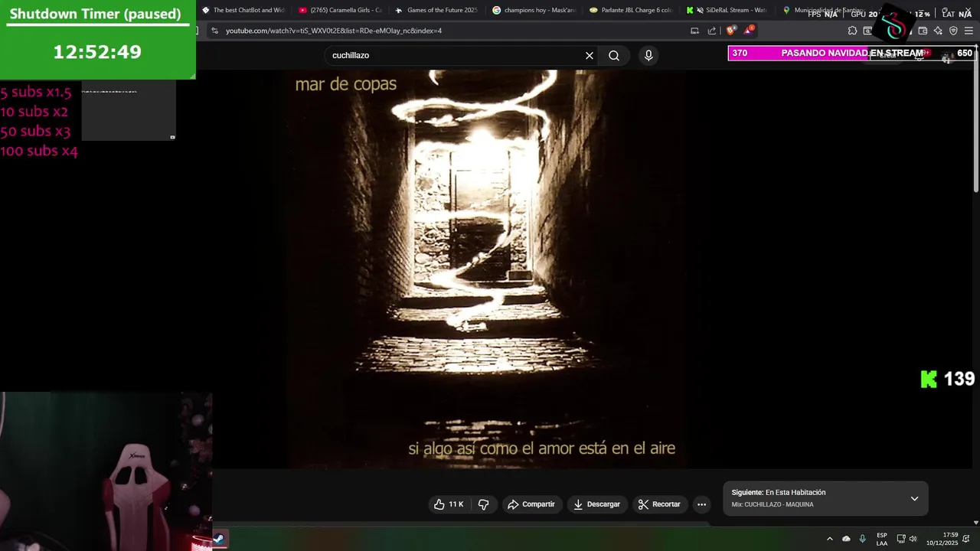Click the Descargar download button
Viewport: 980px width, 551px height.
pos(596,504)
